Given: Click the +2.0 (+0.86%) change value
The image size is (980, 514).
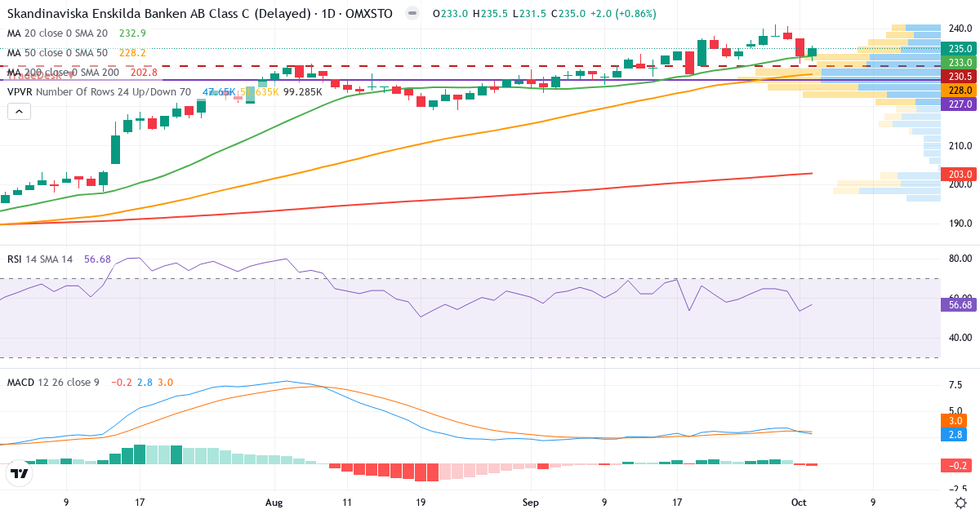Looking at the screenshot, I should pyautogui.click(x=625, y=14).
